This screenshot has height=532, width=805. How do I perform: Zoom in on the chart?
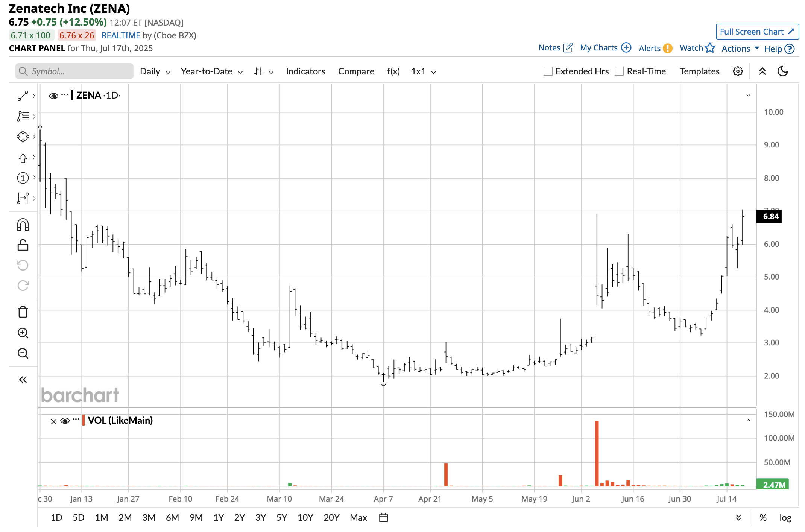[23, 333]
